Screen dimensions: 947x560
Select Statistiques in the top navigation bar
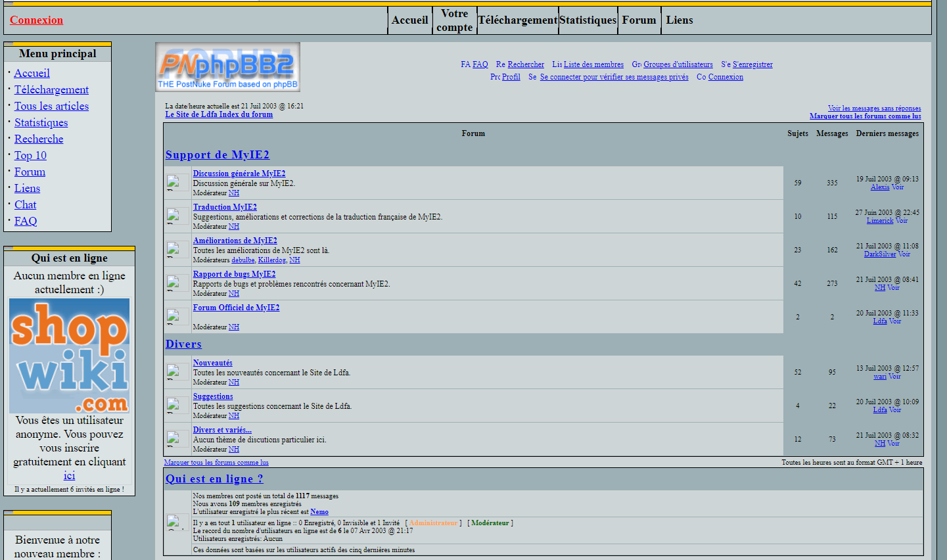click(x=588, y=20)
